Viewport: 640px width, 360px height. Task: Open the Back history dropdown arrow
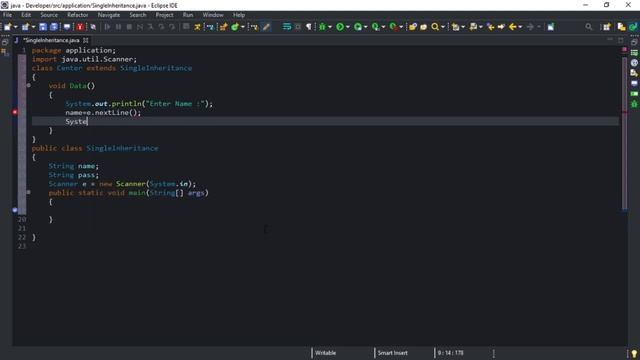[x=520, y=27]
